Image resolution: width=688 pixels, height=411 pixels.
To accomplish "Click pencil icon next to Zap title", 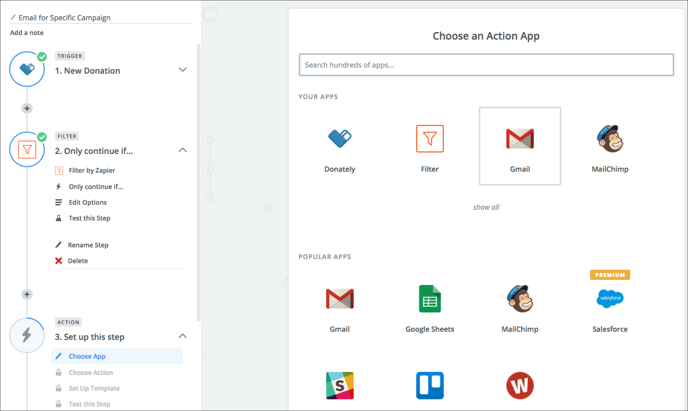I will point(13,18).
